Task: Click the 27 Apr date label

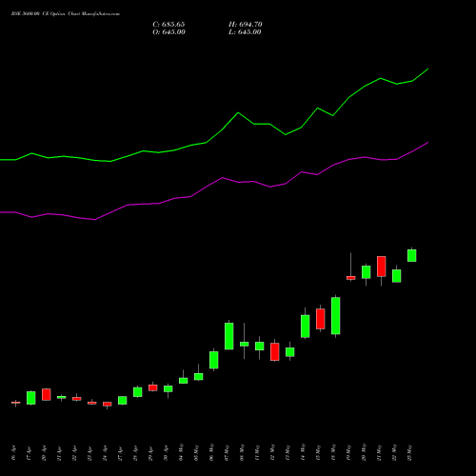Action: 120,453
